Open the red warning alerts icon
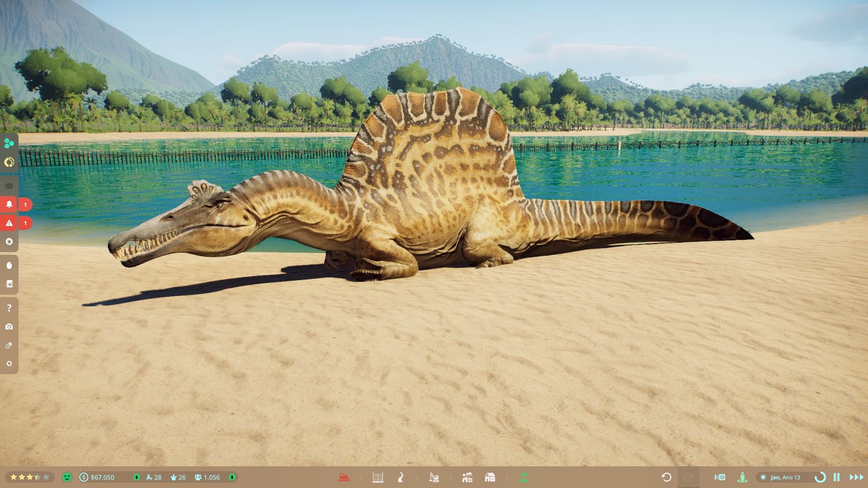This screenshot has width=868, height=488. pyautogui.click(x=9, y=223)
